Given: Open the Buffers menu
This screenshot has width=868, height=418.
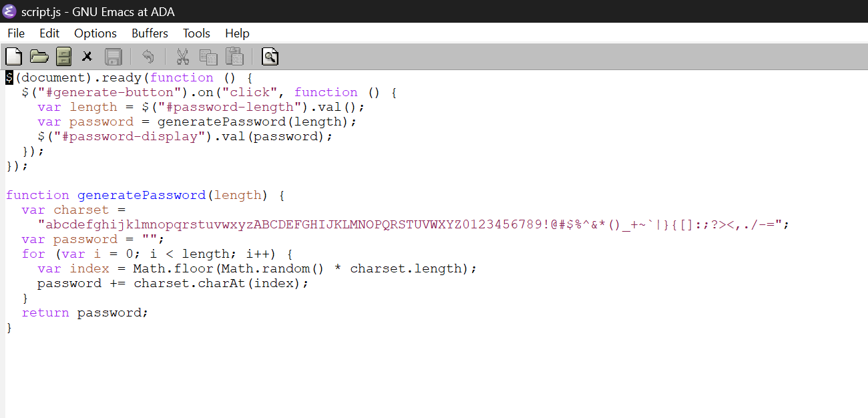Looking at the screenshot, I should coord(150,33).
